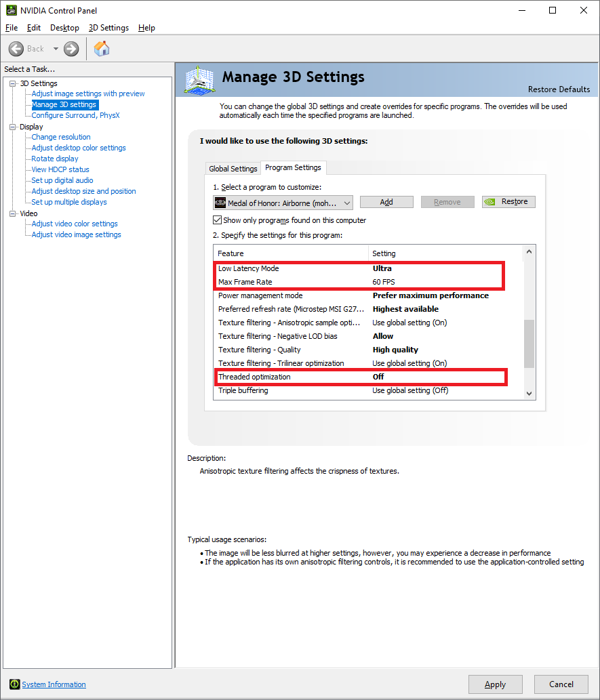
Task: Click the Forward arrow icon
Action: pos(71,49)
